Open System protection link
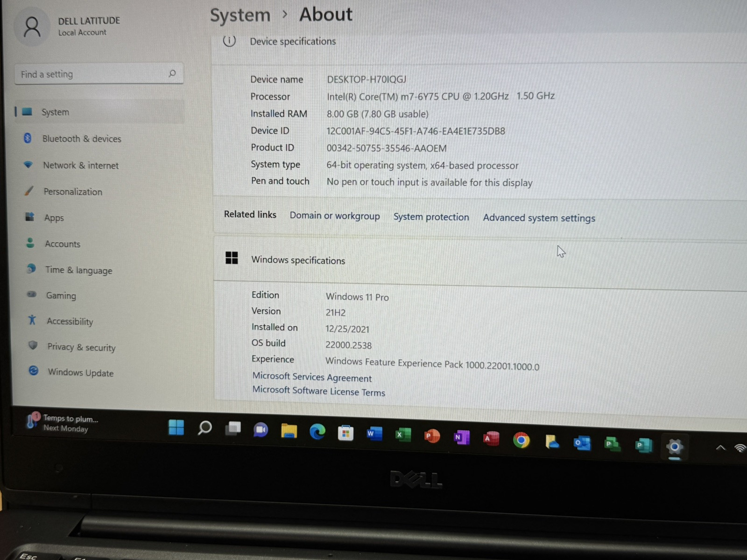Viewport: 747px width, 560px height. pyautogui.click(x=431, y=217)
